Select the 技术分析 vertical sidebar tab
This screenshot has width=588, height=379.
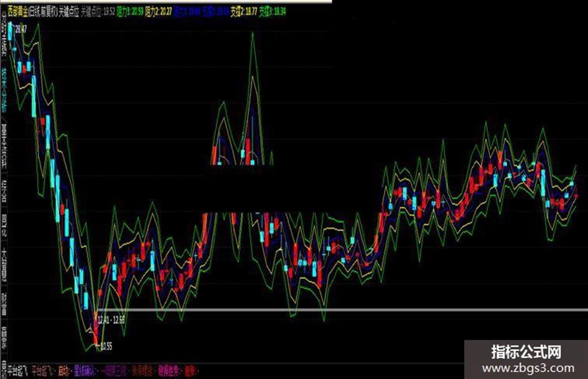pyautogui.click(x=4, y=91)
